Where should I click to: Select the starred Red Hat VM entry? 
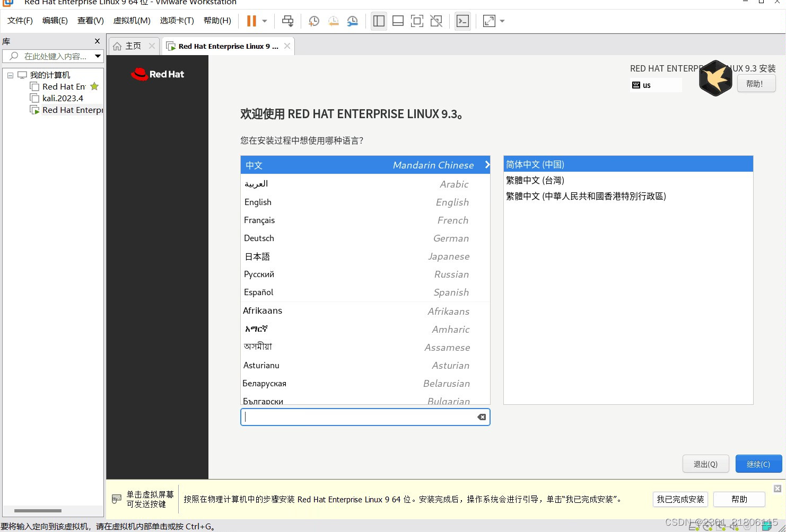(64, 86)
